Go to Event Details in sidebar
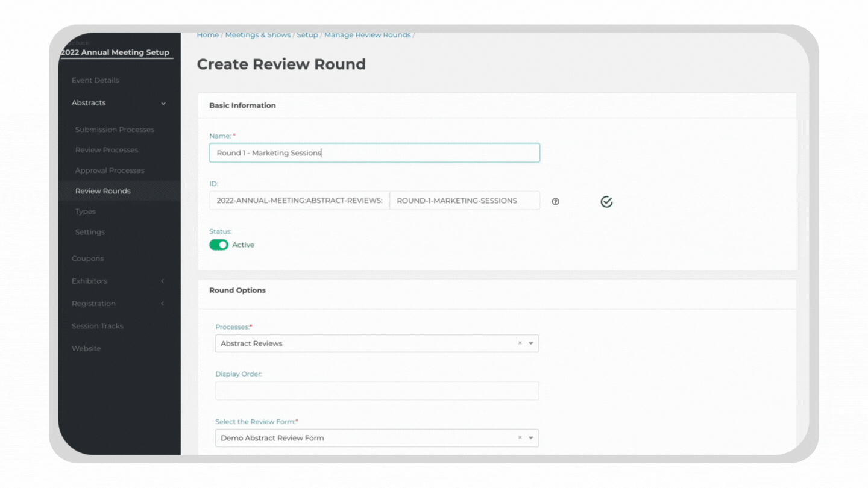The width and height of the screenshot is (868, 488). (95, 80)
